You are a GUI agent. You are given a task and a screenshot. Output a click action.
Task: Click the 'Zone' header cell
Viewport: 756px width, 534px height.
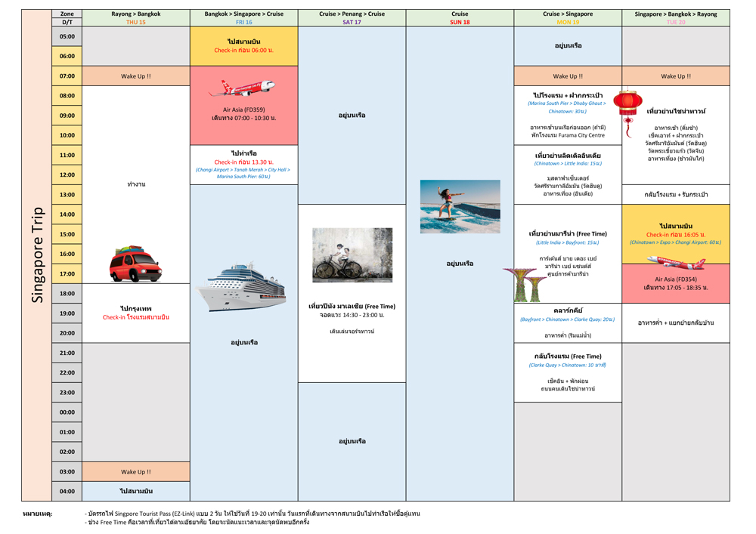[x=67, y=14]
